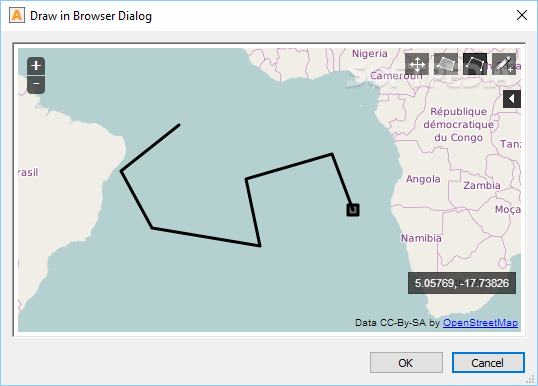This screenshot has height=386, width=538.
Task: Close the Draw in Browser Dialog window
Action: pos(522,15)
